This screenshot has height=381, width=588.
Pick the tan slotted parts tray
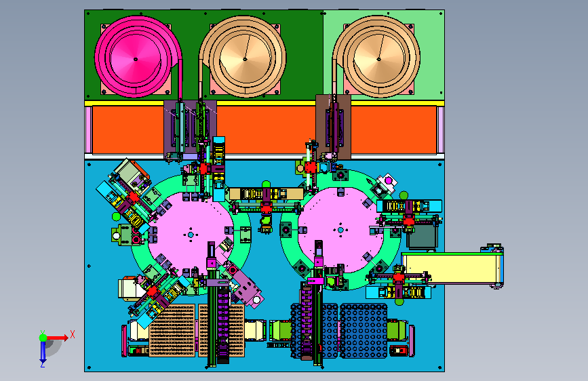coord(172,330)
